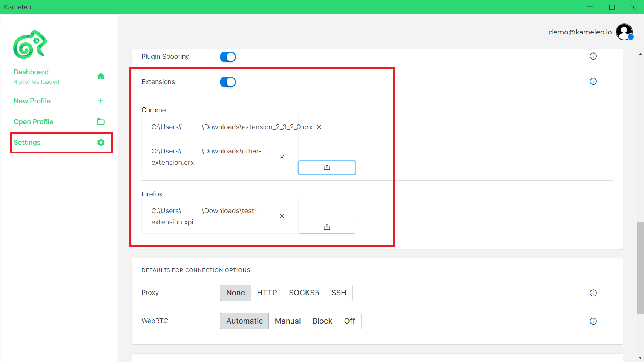Click the Settings gear icon
This screenshot has width=644, height=362.
[101, 143]
